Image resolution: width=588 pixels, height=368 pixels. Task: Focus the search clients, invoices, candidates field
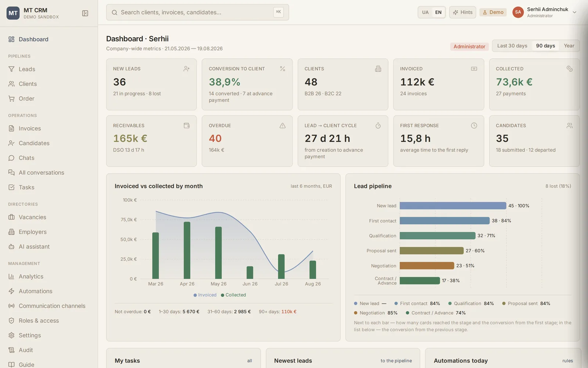point(197,13)
